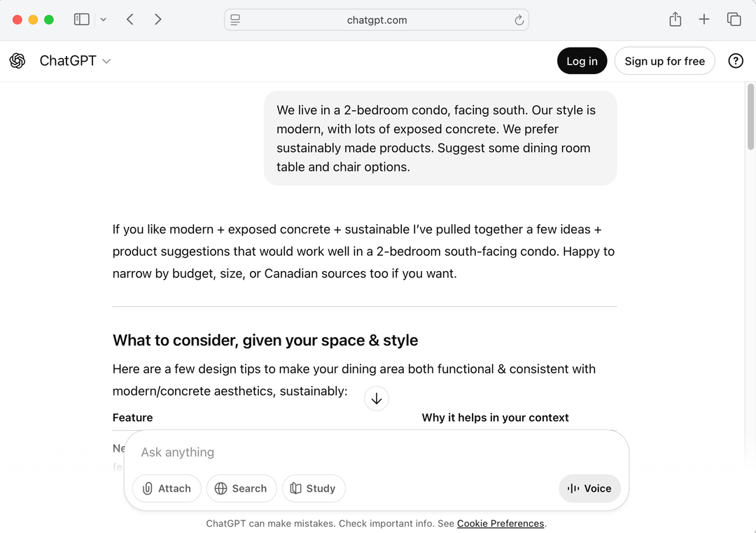
Task: Expand the ChatGPT model dropdown chevron
Action: pyautogui.click(x=106, y=61)
